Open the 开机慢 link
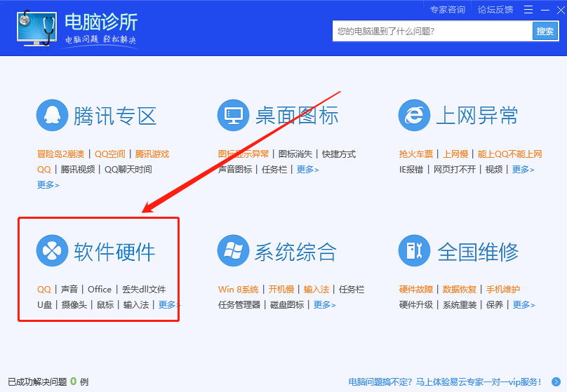This screenshot has width=567, height=392. coord(281,290)
